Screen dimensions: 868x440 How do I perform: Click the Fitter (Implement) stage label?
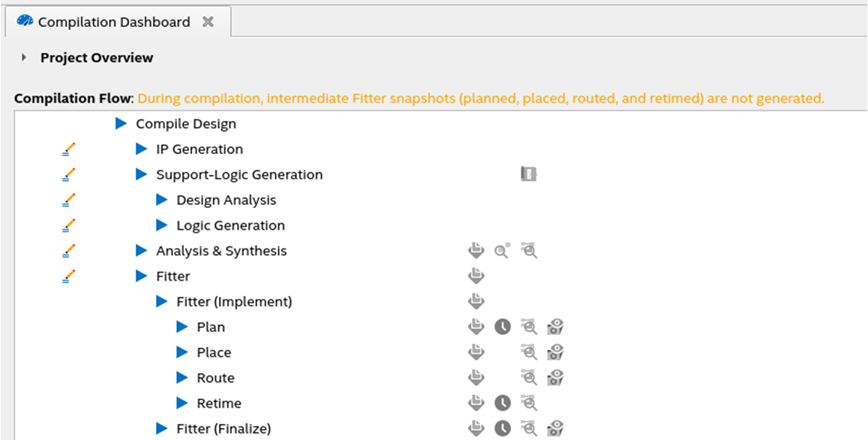(234, 302)
